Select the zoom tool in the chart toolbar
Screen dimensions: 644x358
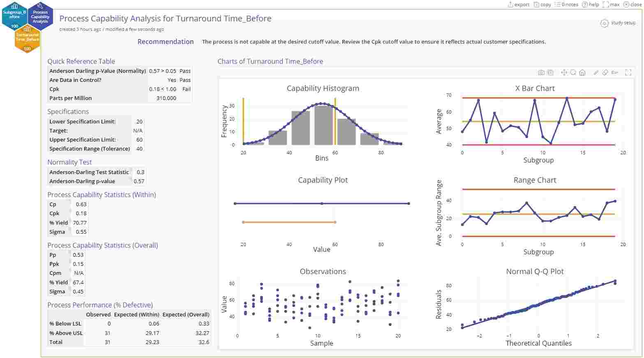pos(574,72)
